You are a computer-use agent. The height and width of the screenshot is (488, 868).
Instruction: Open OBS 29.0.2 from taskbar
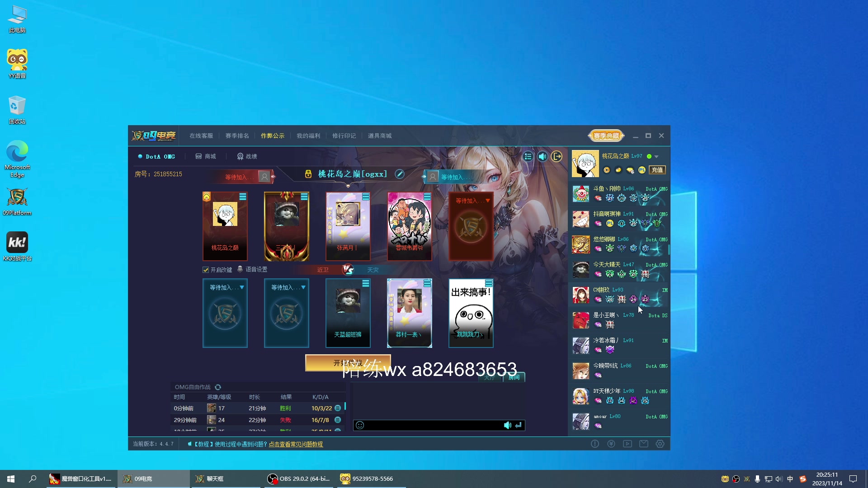pyautogui.click(x=299, y=479)
